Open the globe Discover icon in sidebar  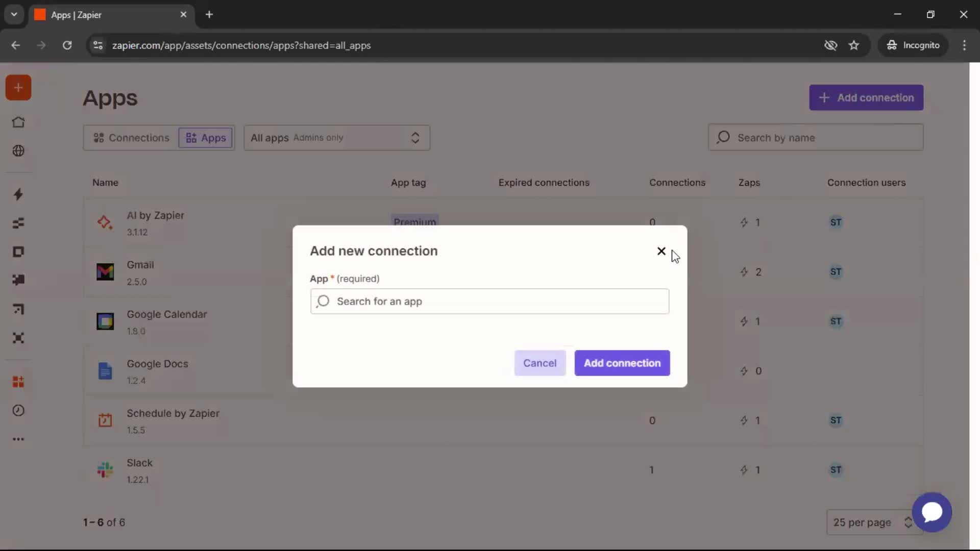pyautogui.click(x=18, y=151)
